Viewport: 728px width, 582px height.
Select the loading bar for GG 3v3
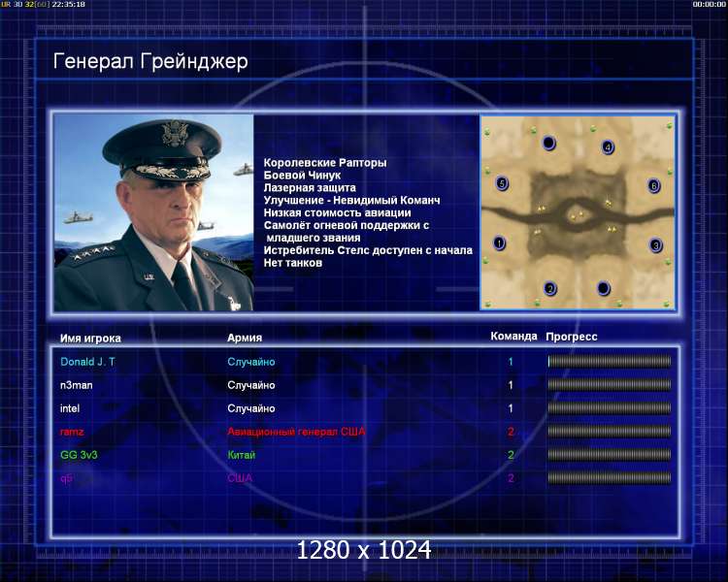click(610, 454)
